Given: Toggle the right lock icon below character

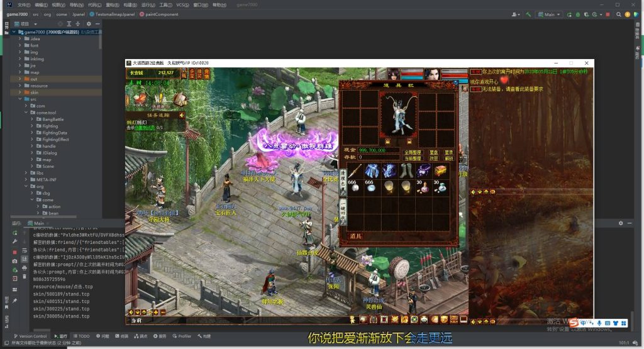Looking at the screenshot, I should [x=409, y=141].
